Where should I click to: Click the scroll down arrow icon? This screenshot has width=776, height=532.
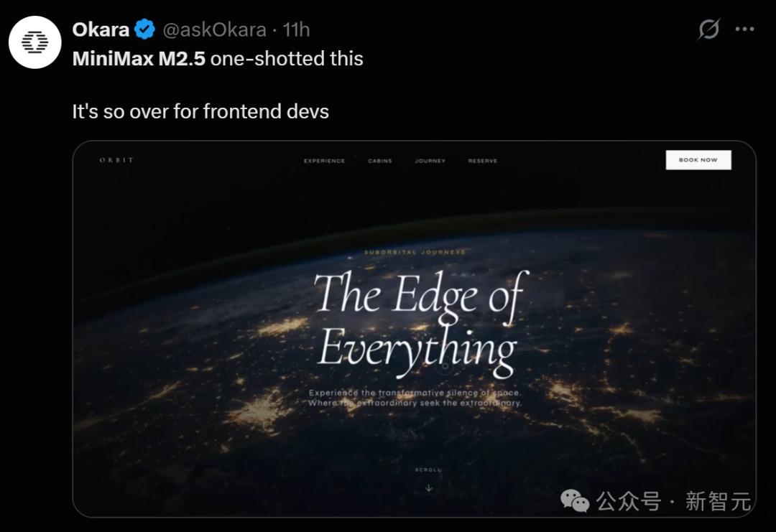(x=429, y=487)
